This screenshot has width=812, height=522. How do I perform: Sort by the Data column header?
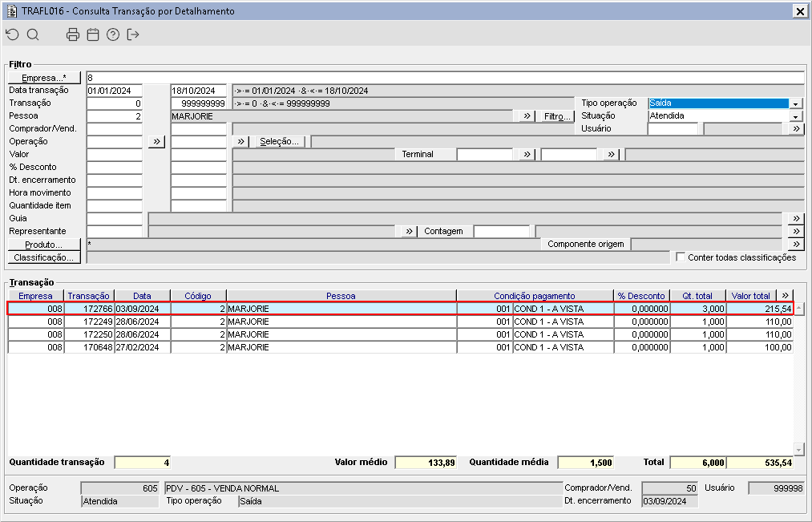click(142, 296)
